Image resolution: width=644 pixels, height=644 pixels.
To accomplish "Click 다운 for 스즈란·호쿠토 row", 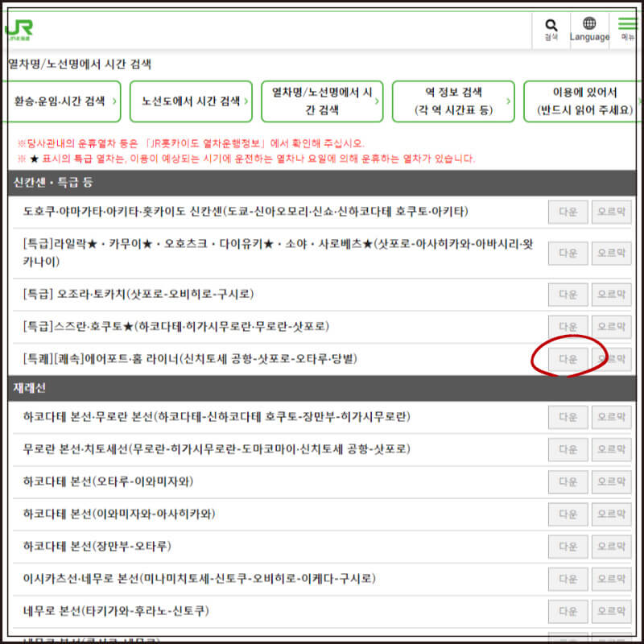I will click(568, 327).
